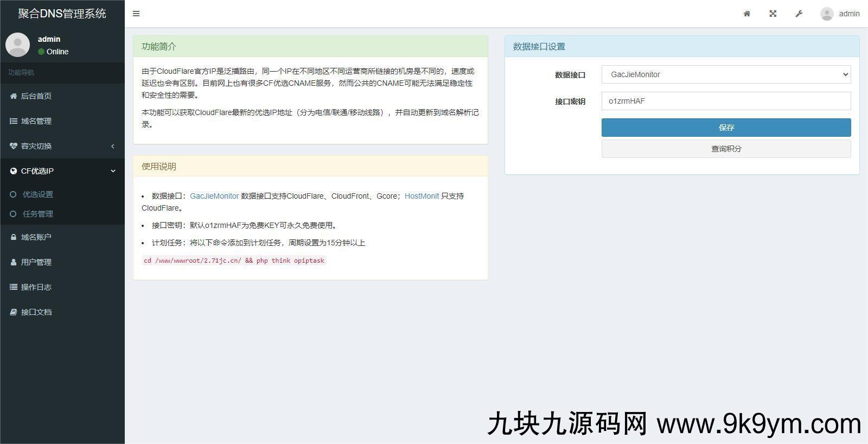
Task: Click the blue 保存 button
Action: click(726, 128)
